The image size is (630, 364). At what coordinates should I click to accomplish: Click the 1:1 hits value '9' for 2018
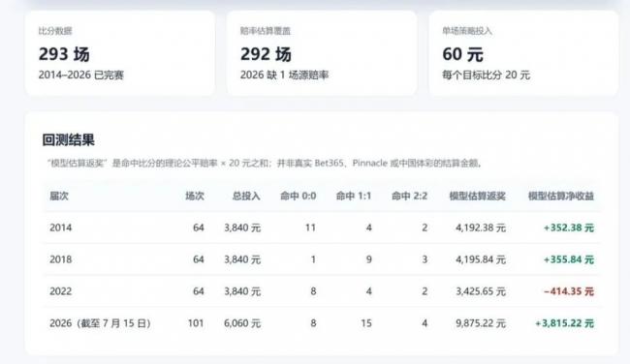(369, 259)
